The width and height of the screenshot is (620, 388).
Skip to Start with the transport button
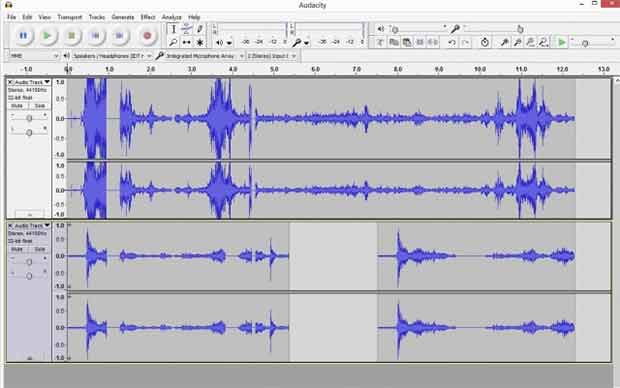pos(96,36)
